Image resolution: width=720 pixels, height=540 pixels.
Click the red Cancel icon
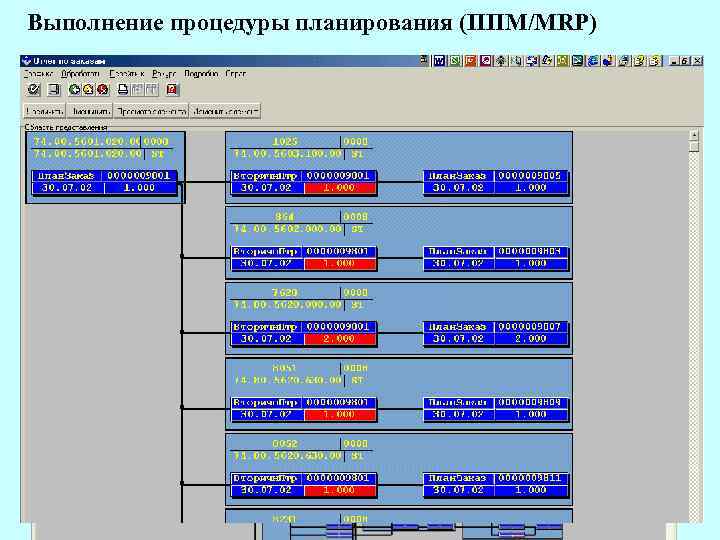(x=103, y=89)
